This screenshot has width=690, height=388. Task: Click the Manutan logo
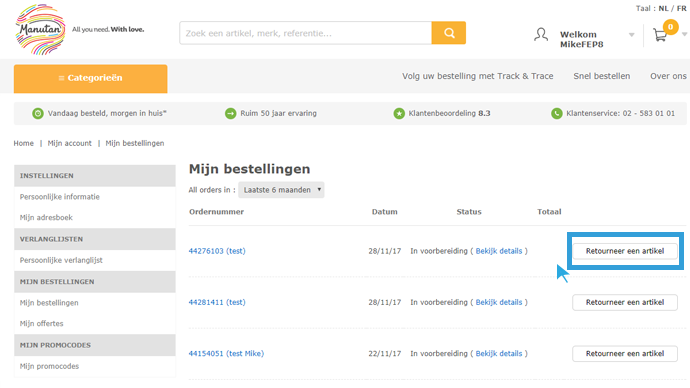point(40,29)
